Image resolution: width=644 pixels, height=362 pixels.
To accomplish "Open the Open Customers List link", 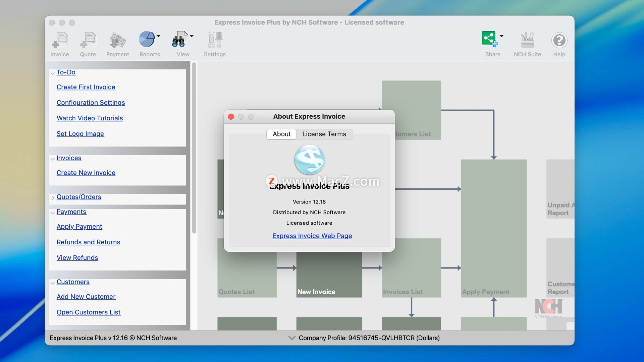I will tap(89, 312).
